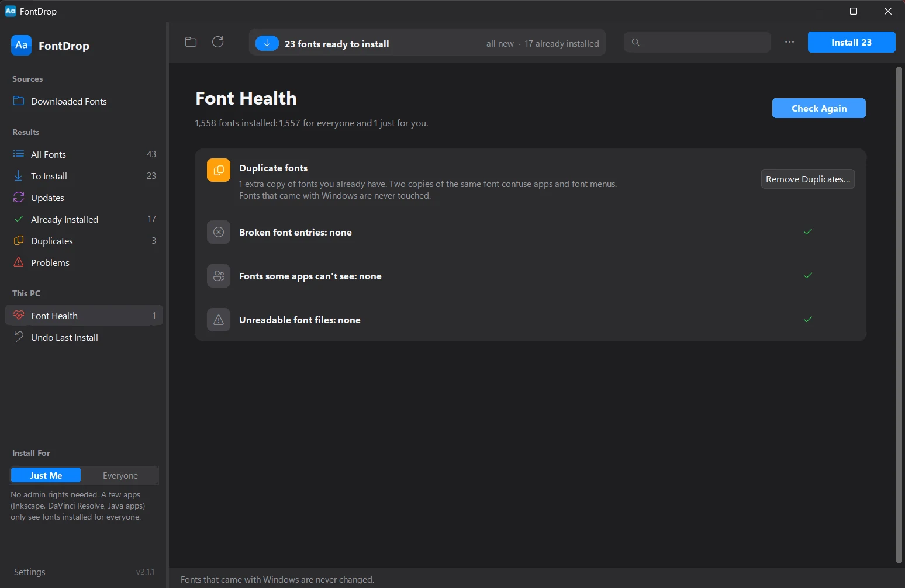Click the Broken font entries icon
The height and width of the screenshot is (588, 905).
[x=219, y=232]
